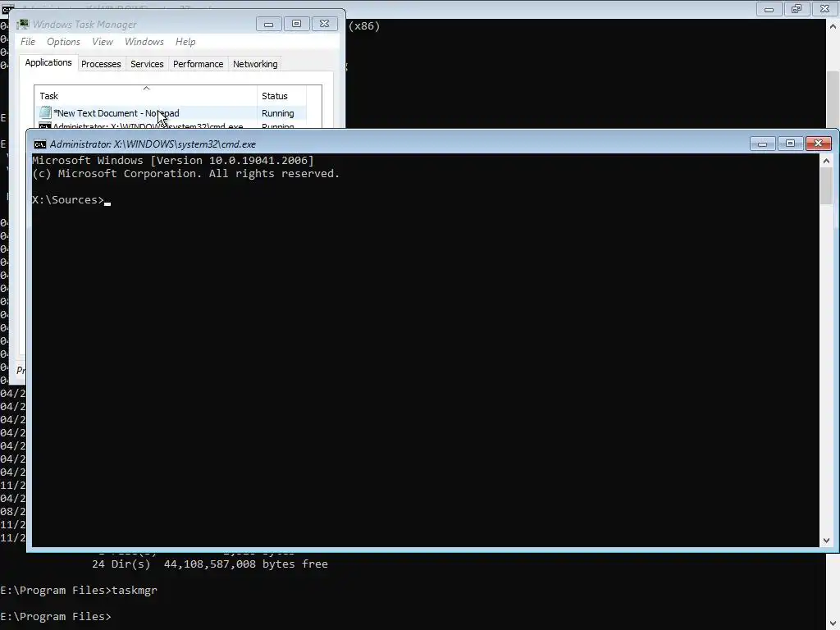Click the background console scrollbar down arrow

coord(833,623)
